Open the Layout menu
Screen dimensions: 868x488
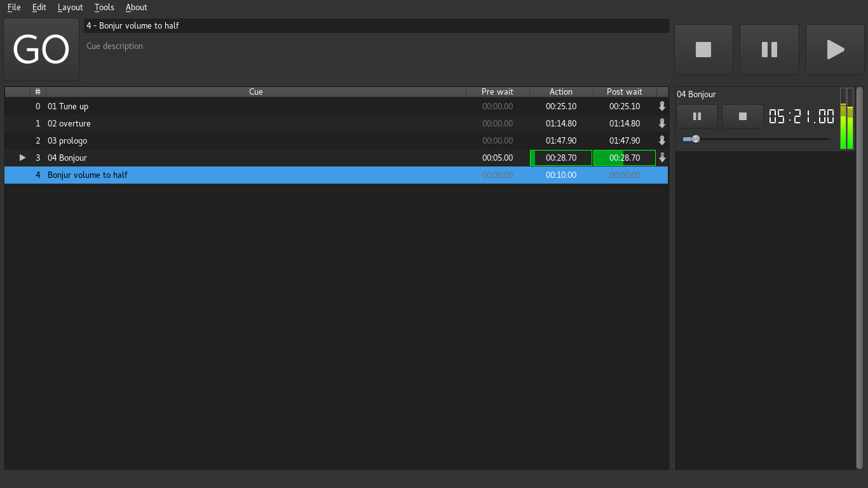[x=70, y=8]
